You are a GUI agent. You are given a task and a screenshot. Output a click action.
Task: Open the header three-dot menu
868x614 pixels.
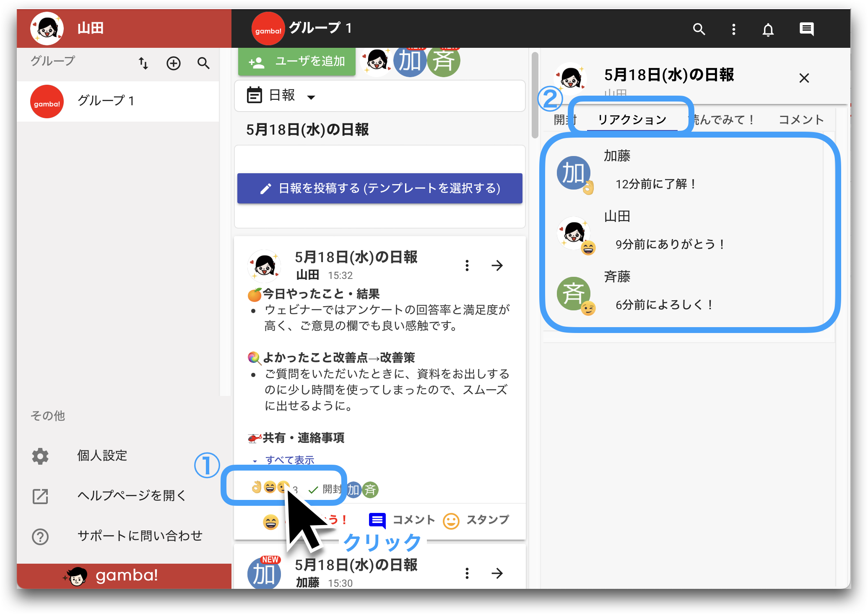pyautogui.click(x=733, y=29)
